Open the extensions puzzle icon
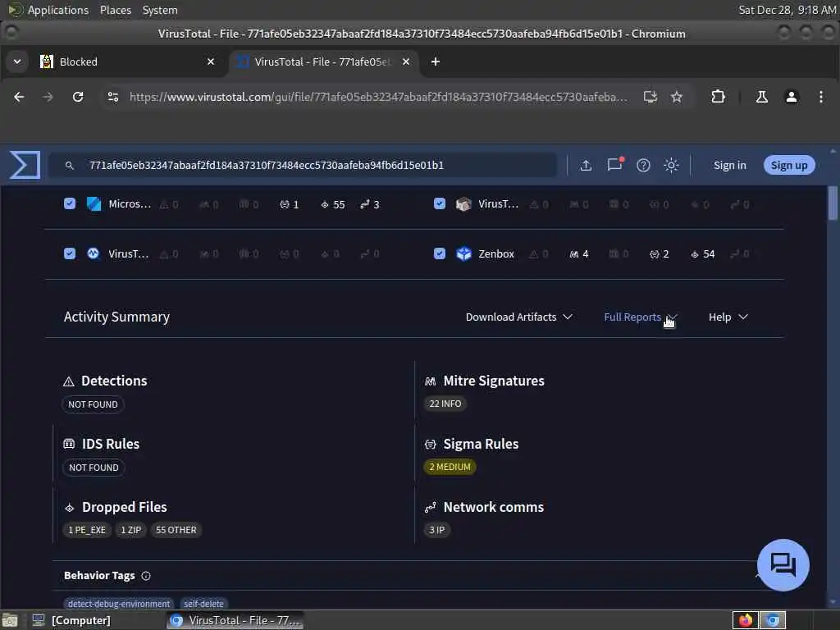The width and height of the screenshot is (840, 630). point(718,97)
